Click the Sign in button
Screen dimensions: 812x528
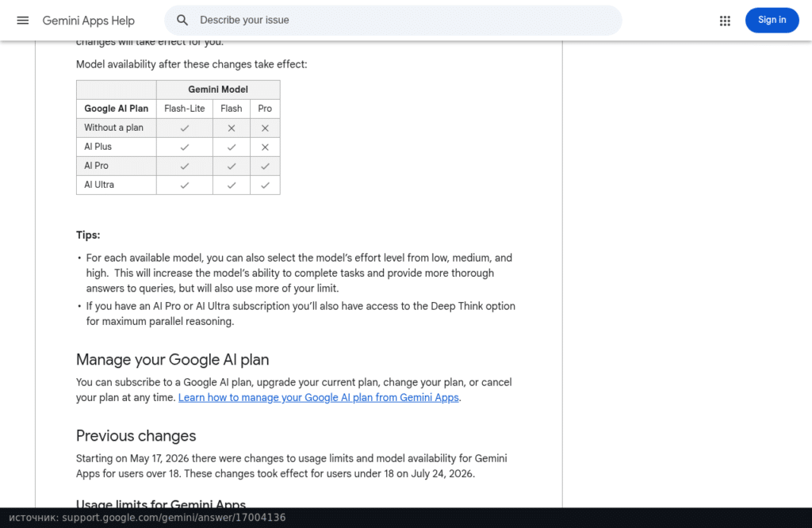(772, 20)
